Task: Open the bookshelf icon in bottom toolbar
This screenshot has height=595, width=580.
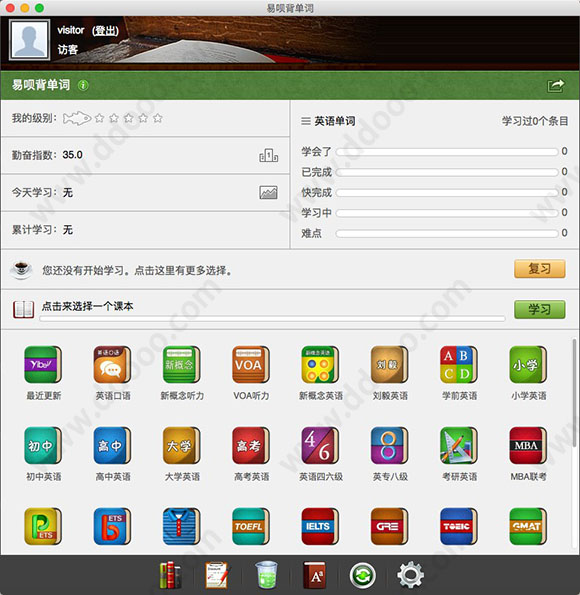Action: (x=170, y=575)
